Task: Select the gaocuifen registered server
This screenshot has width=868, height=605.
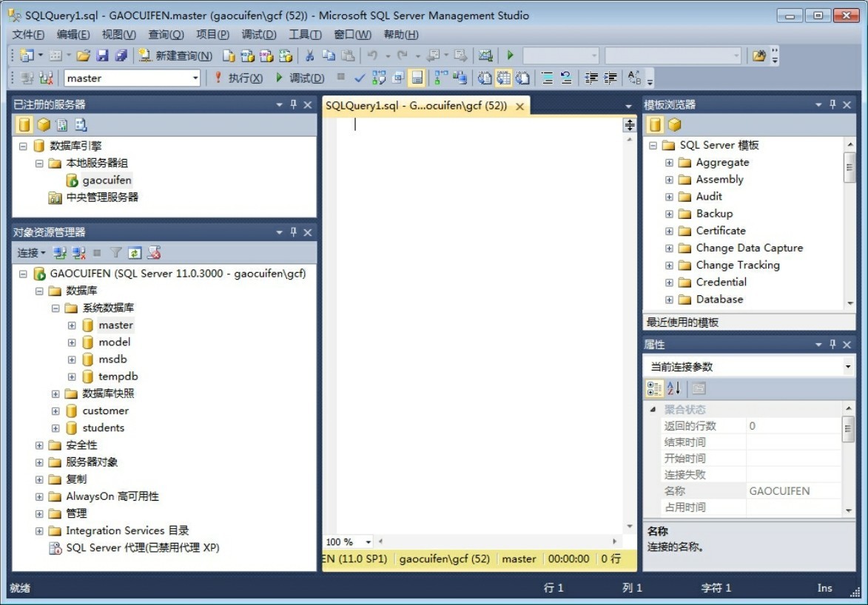Action: [x=107, y=180]
